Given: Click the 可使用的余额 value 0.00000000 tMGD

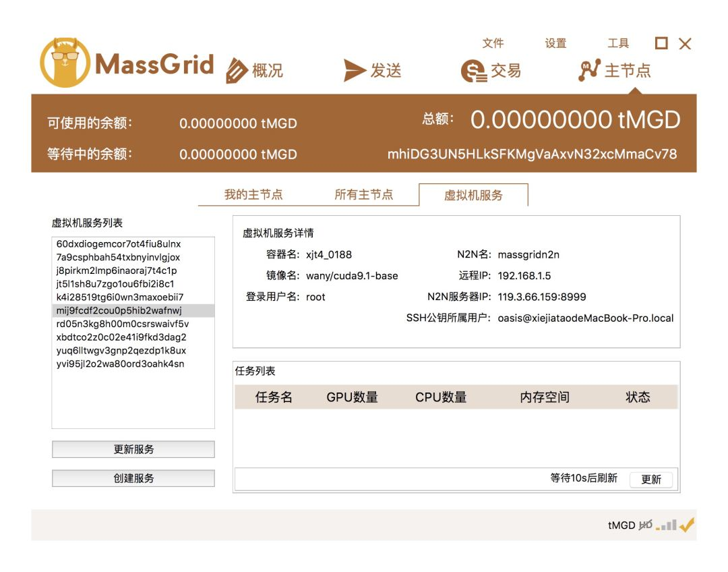Looking at the screenshot, I should coord(238,123).
